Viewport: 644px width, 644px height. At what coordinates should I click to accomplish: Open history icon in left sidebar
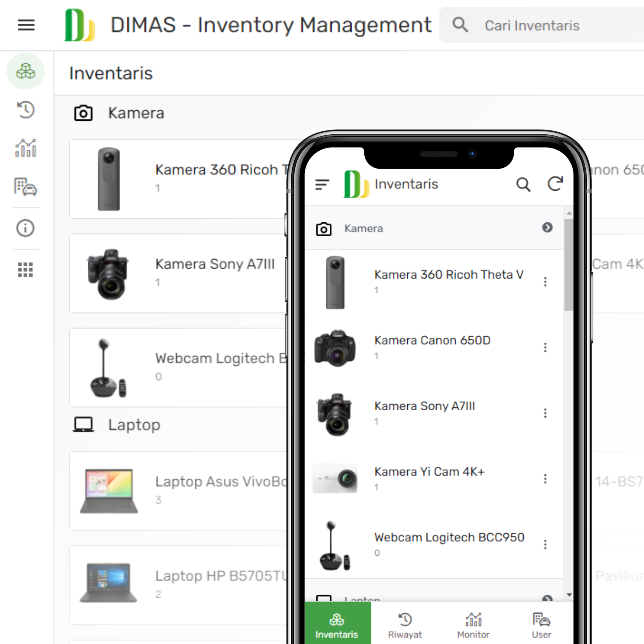pyautogui.click(x=26, y=110)
